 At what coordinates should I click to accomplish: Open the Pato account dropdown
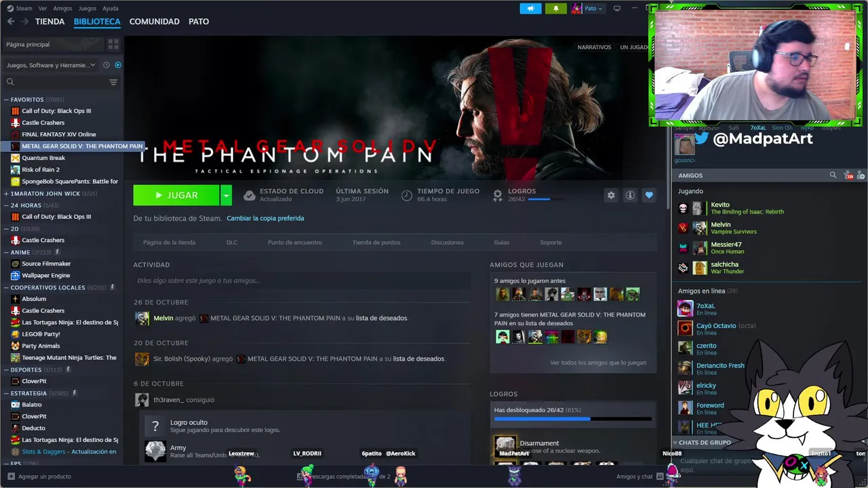click(x=589, y=8)
